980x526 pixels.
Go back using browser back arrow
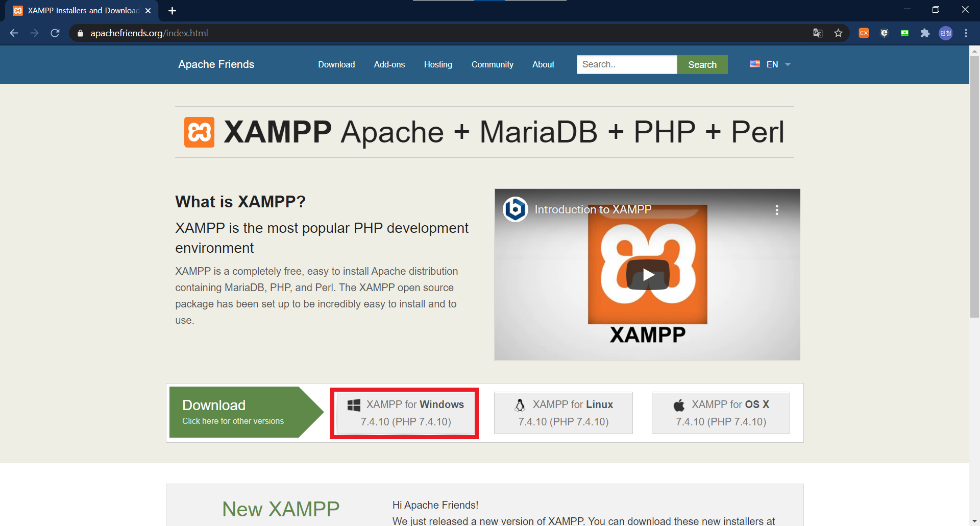point(14,33)
